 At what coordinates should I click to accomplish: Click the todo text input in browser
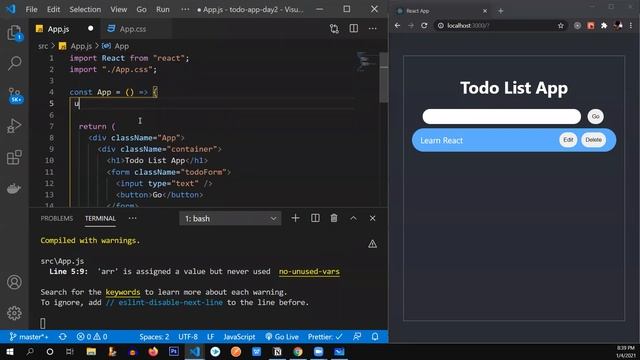tap(501, 116)
